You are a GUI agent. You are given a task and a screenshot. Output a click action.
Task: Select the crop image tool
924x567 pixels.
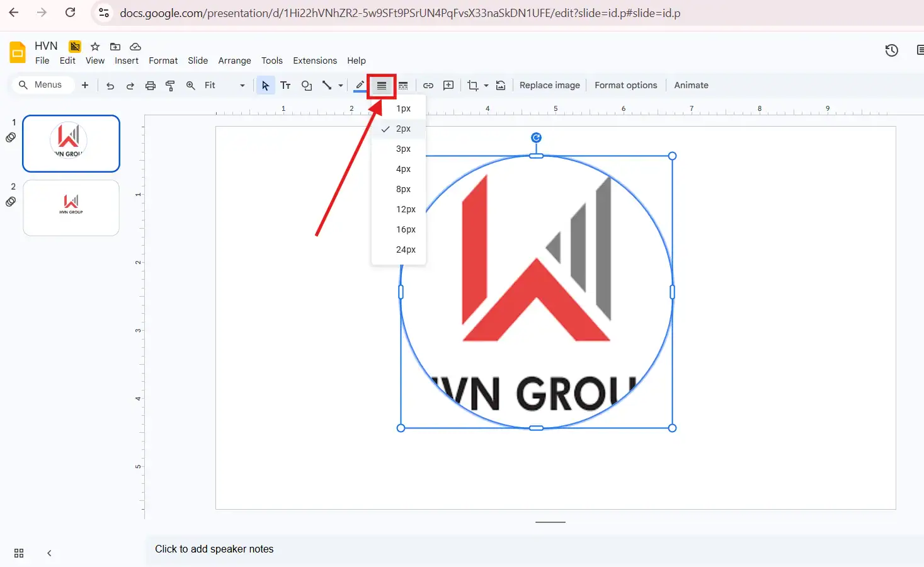pyautogui.click(x=472, y=86)
